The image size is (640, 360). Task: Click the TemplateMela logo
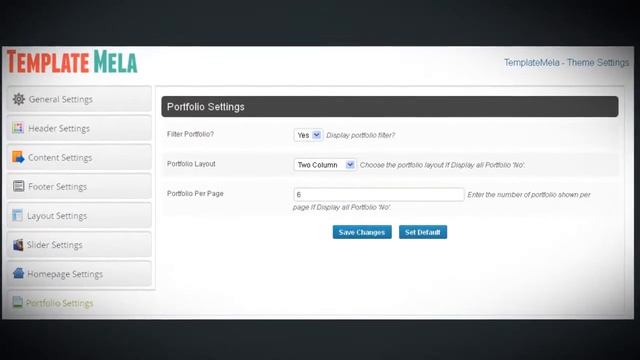click(x=72, y=62)
